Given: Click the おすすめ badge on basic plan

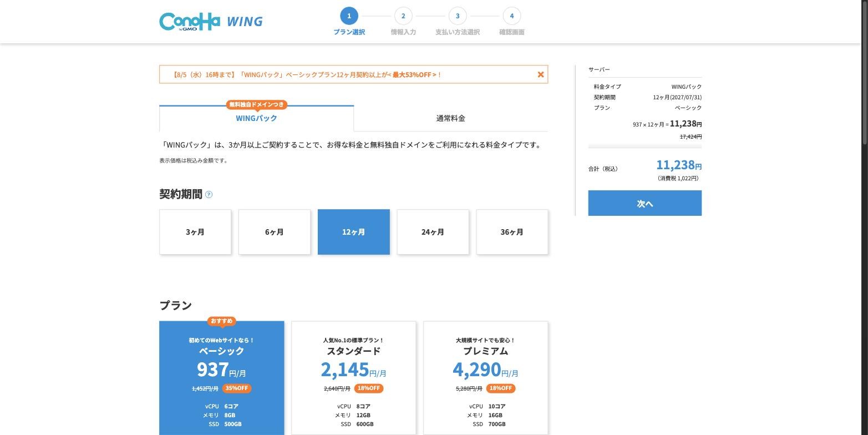Looking at the screenshot, I should pos(222,321).
